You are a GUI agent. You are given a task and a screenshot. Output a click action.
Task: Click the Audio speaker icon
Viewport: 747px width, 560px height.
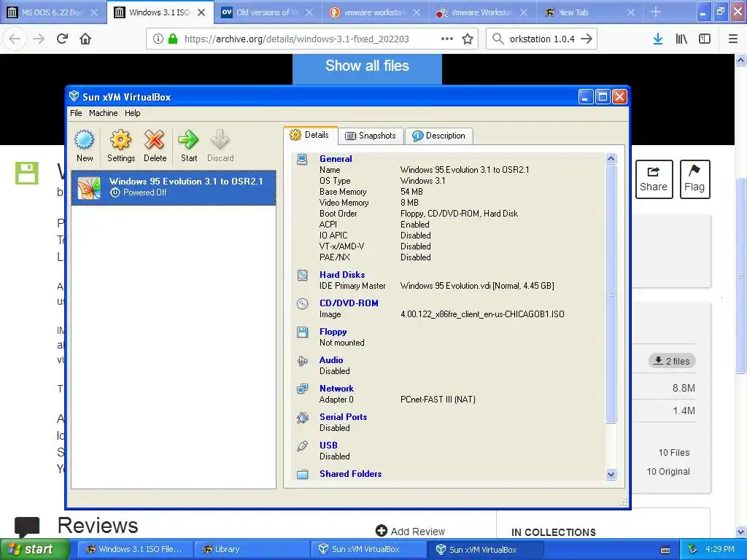pos(302,360)
